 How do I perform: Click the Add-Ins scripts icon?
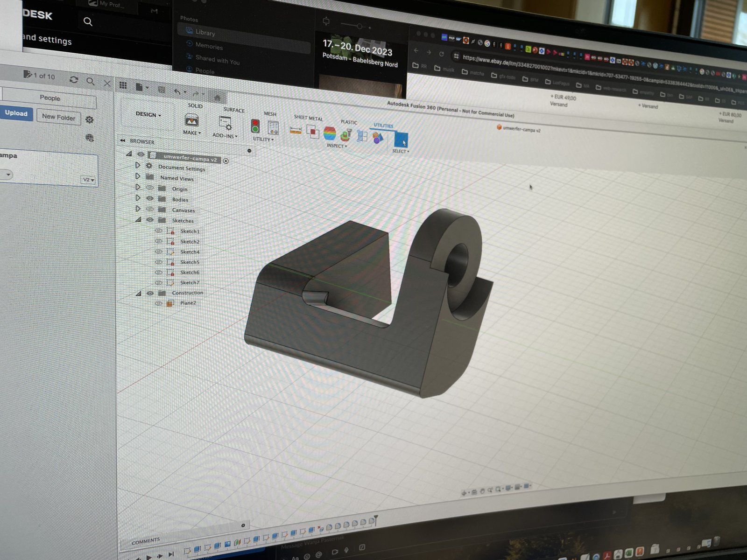225,124
